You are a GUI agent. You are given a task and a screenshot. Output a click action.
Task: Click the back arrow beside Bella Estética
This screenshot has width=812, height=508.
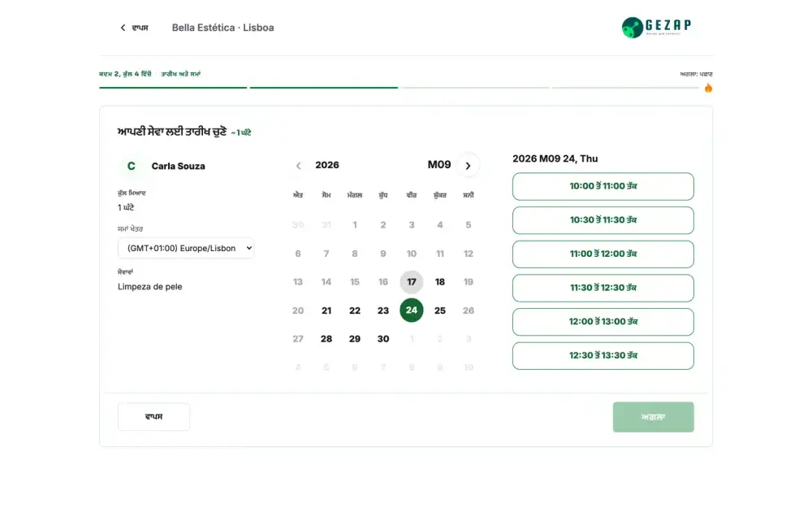click(123, 28)
